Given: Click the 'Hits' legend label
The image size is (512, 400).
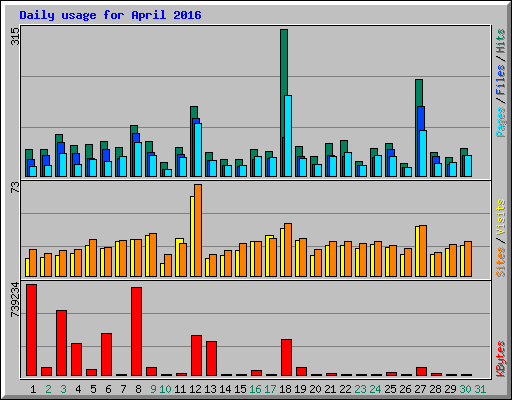Looking at the screenshot, I should pyautogui.click(x=500, y=41).
